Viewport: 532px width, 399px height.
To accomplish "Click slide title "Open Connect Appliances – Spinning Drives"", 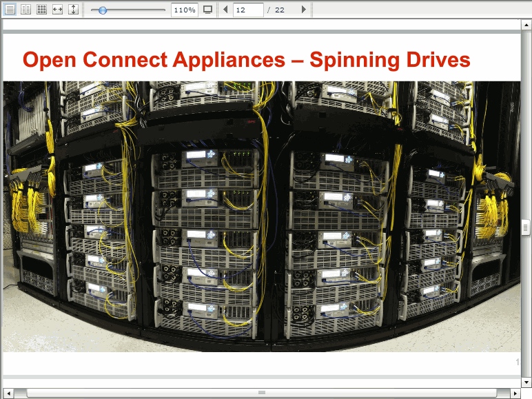I will point(246,61).
